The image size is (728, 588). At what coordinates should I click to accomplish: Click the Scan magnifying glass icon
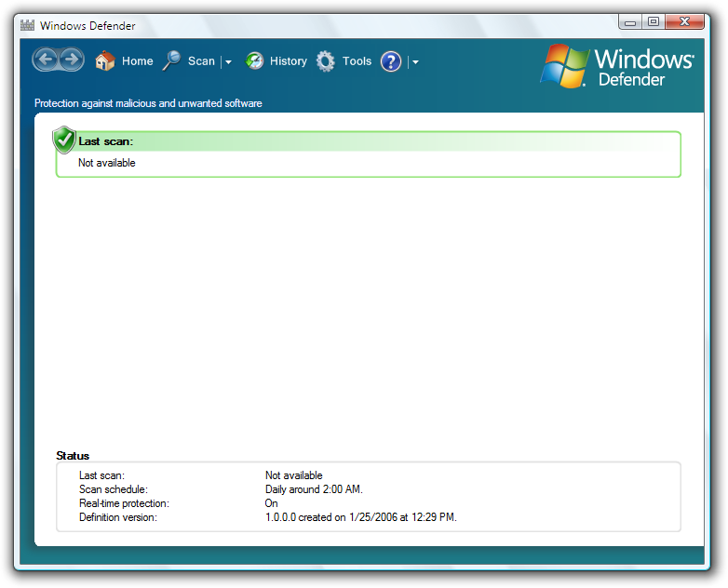tap(172, 60)
